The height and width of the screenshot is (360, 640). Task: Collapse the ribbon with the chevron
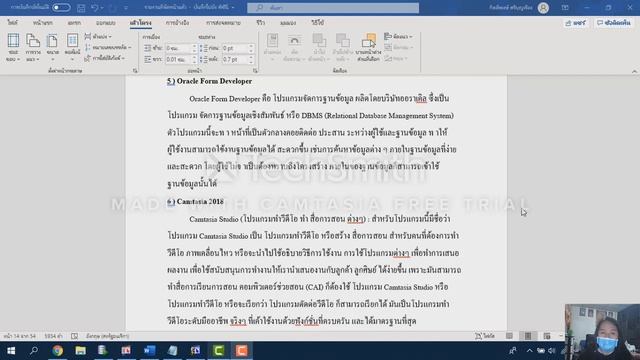tap(634, 71)
